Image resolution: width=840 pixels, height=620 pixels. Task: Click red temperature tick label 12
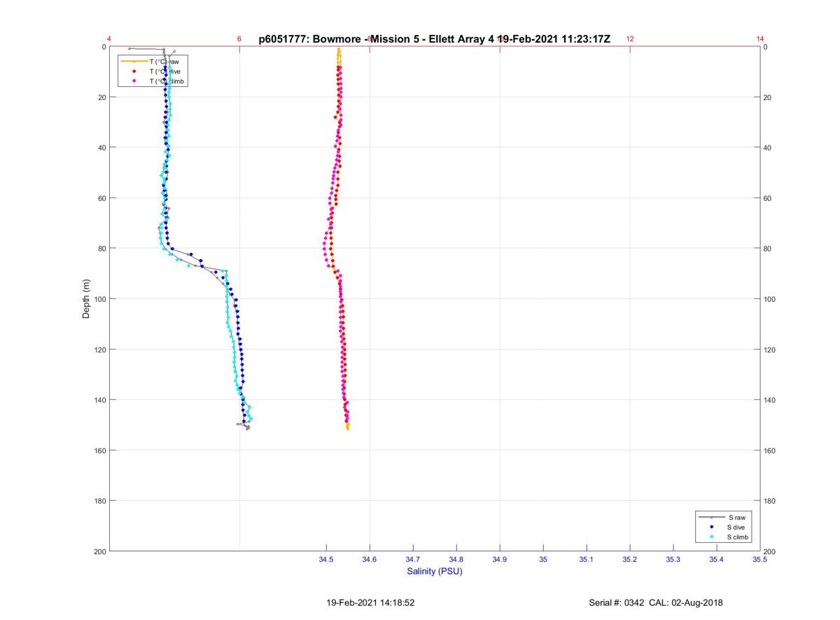pos(630,39)
